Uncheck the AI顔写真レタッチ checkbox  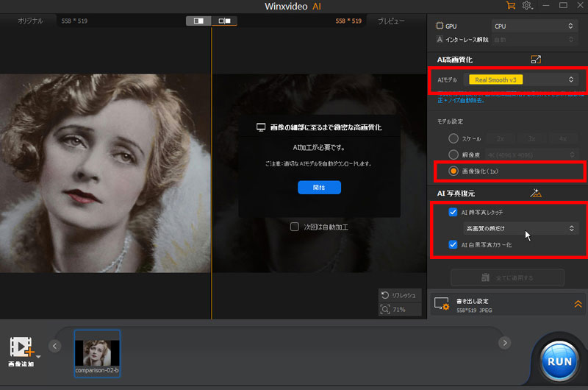[x=453, y=212]
